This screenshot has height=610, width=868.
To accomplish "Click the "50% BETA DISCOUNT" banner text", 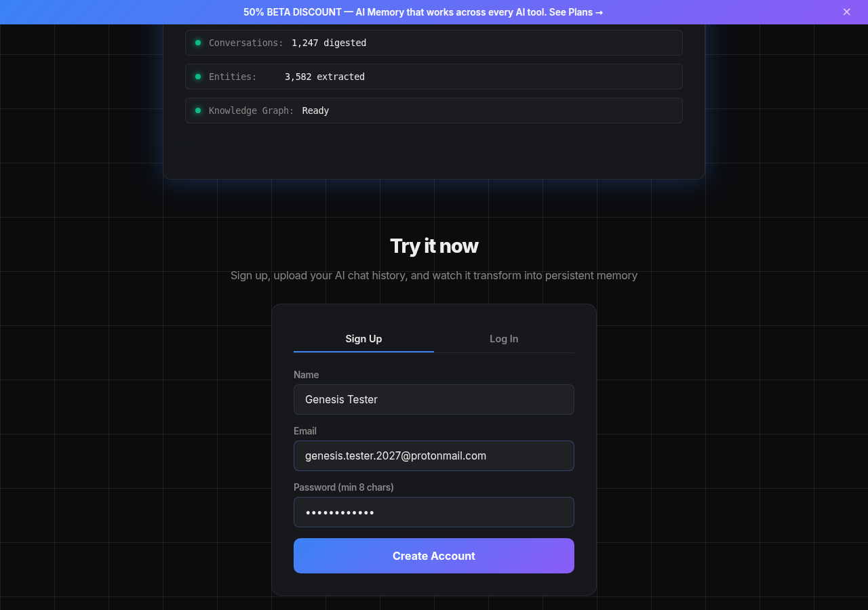I will tap(292, 12).
